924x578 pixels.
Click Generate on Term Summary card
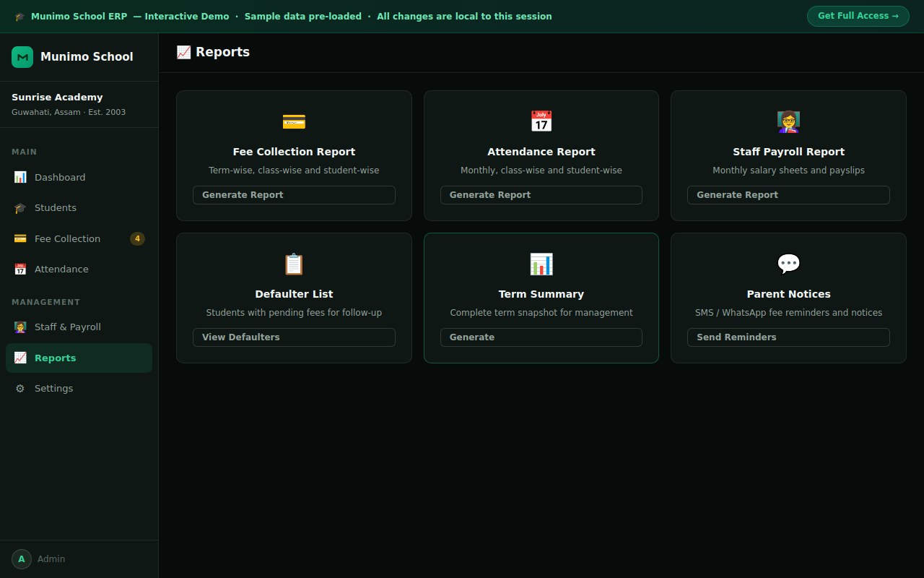(x=541, y=337)
